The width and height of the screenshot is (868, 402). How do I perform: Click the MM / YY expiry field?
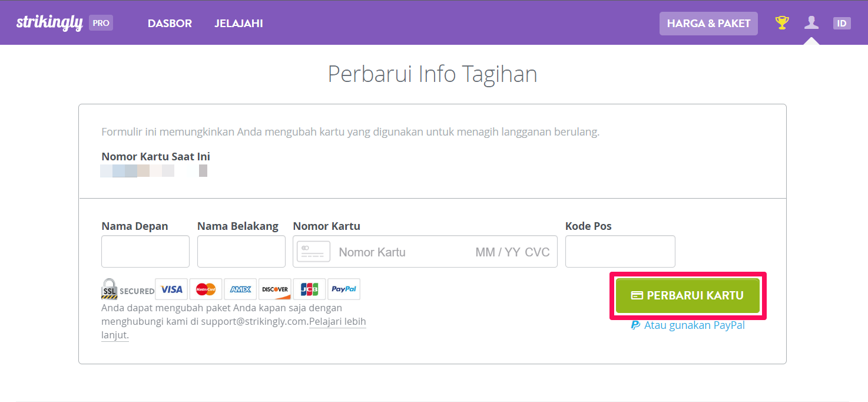[x=498, y=252]
